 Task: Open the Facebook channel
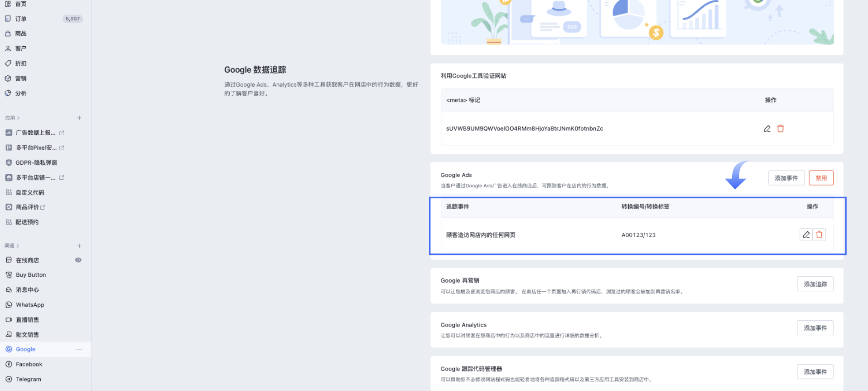point(29,364)
